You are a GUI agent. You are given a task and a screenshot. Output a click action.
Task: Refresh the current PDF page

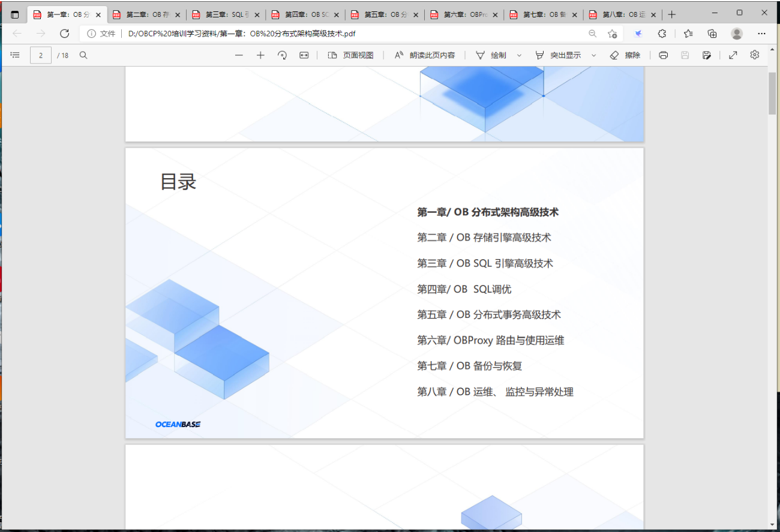point(64,34)
